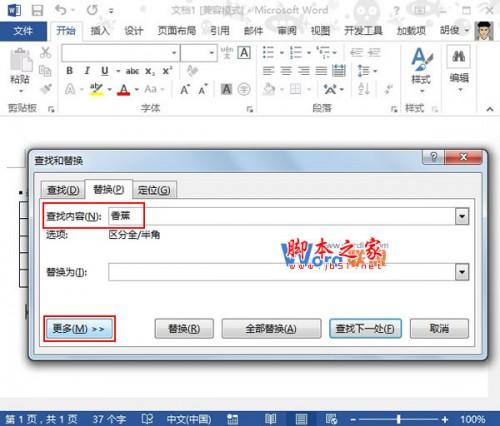Click the zoom in plus button
The image size is (500, 426).
pyautogui.click(x=444, y=419)
